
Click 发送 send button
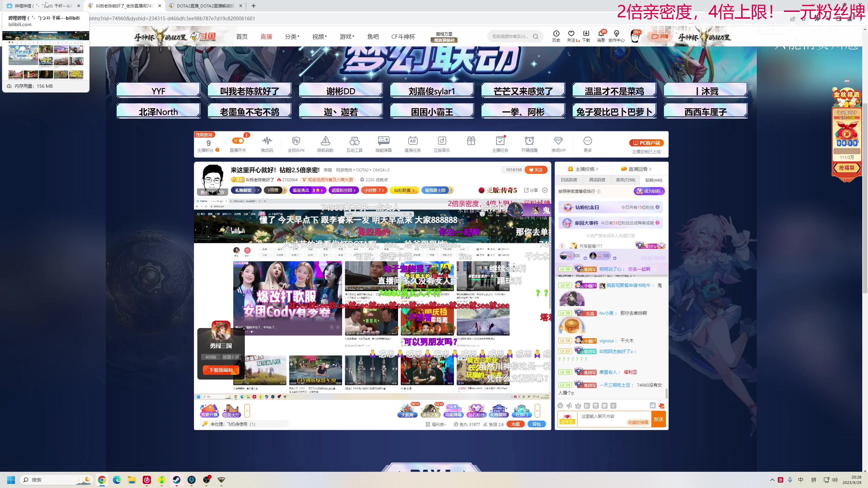[658, 419]
